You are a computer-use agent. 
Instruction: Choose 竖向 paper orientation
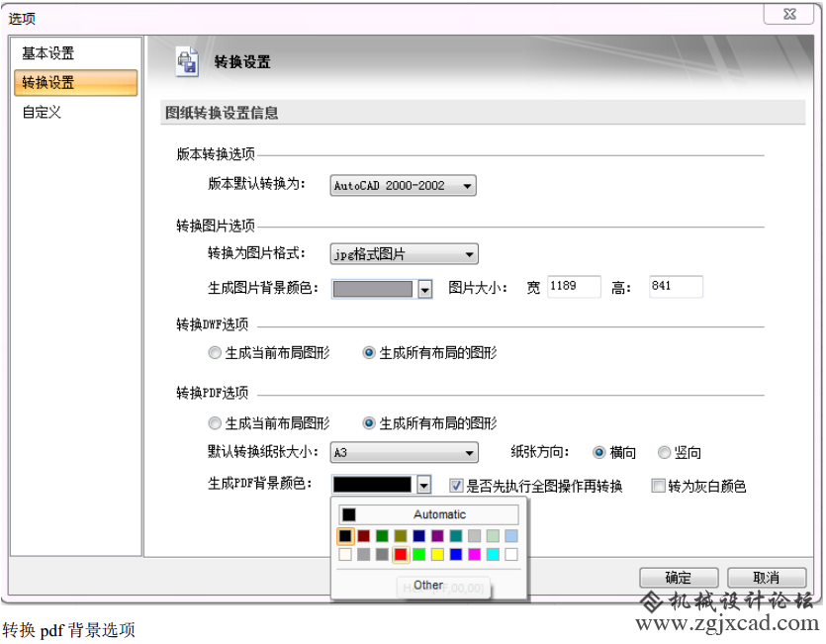(665, 453)
